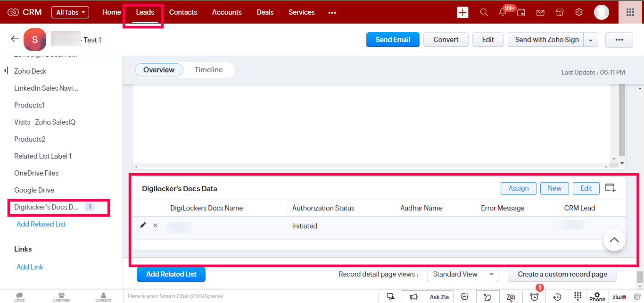This screenshot has width=644, height=303.
Task: Go to the Home tab
Action: pos(111,12)
